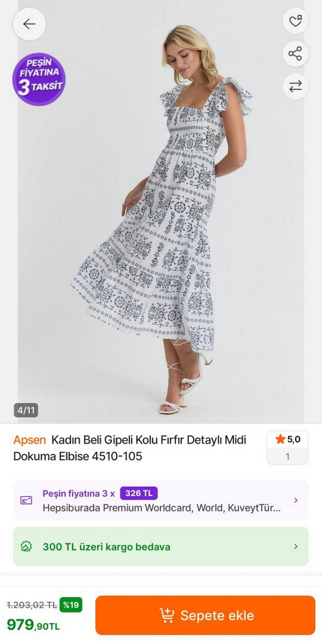Go back using the arrow button
Screen dimensions: 322x644
[x=29, y=24]
